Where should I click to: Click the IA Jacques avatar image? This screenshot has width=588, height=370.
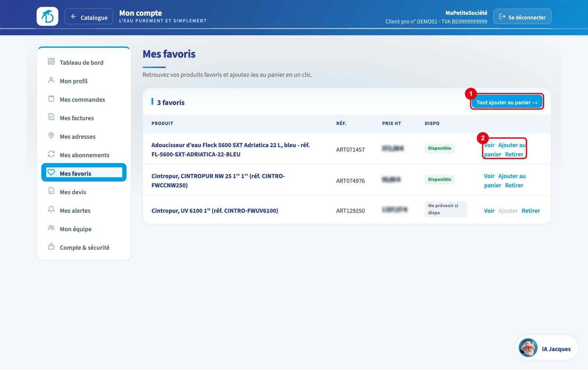click(528, 348)
